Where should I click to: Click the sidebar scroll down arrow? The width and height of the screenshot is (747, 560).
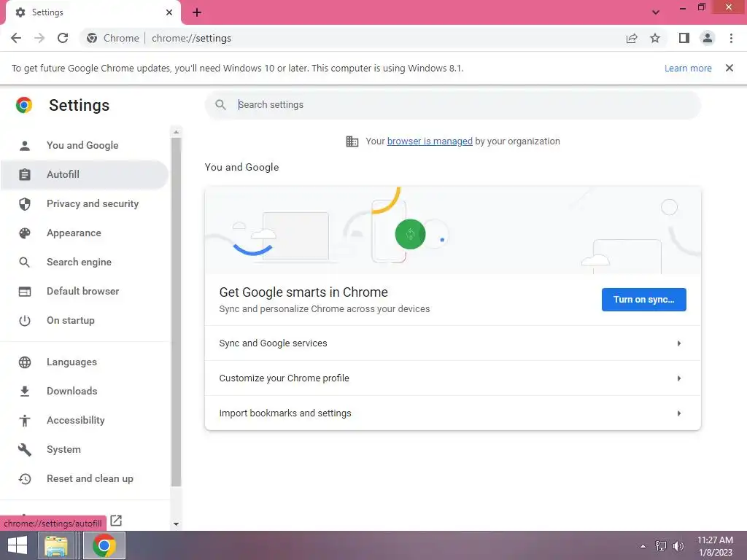(176, 524)
